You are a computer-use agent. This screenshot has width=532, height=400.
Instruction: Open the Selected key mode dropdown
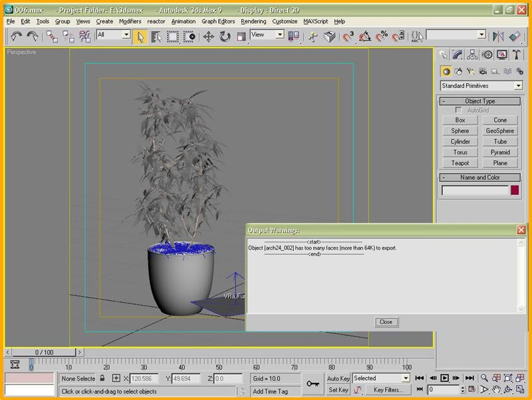[381, 378]
